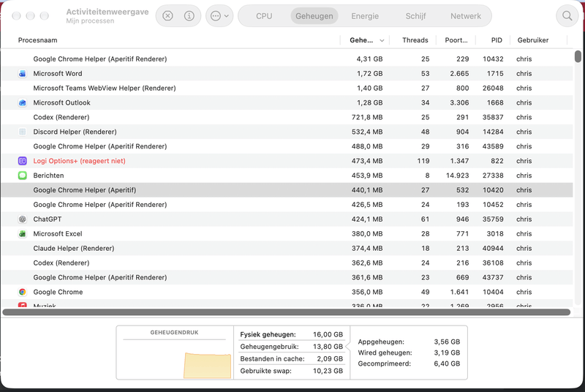
Task: Sort by the Gebruiker column header
Action: point(533,40)
